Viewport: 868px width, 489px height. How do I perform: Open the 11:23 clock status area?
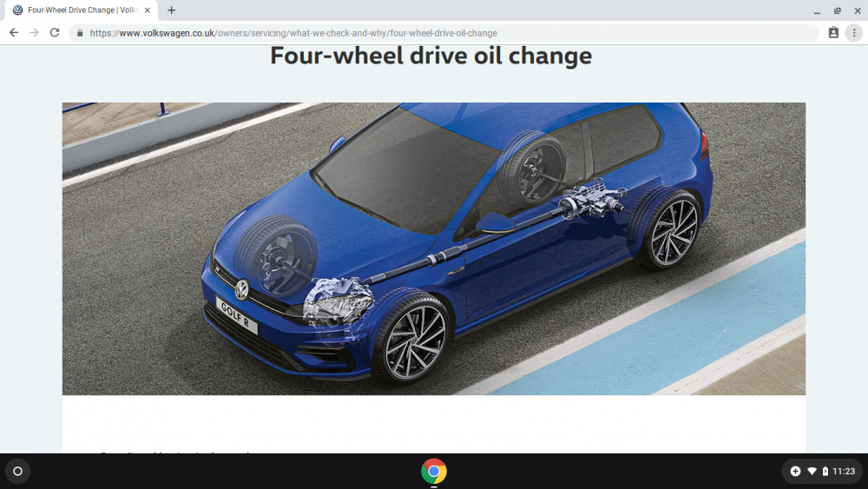coord(844,472)
